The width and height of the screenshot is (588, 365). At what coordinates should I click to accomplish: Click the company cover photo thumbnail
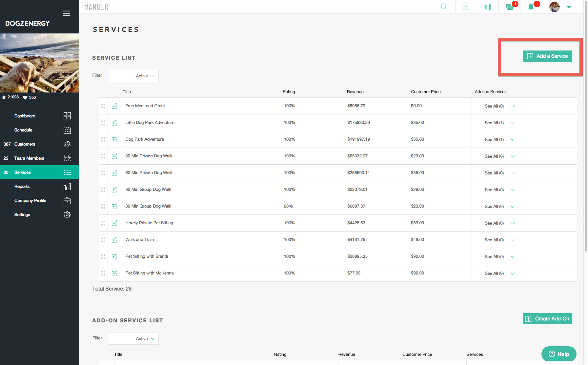(x=40, y=63)
